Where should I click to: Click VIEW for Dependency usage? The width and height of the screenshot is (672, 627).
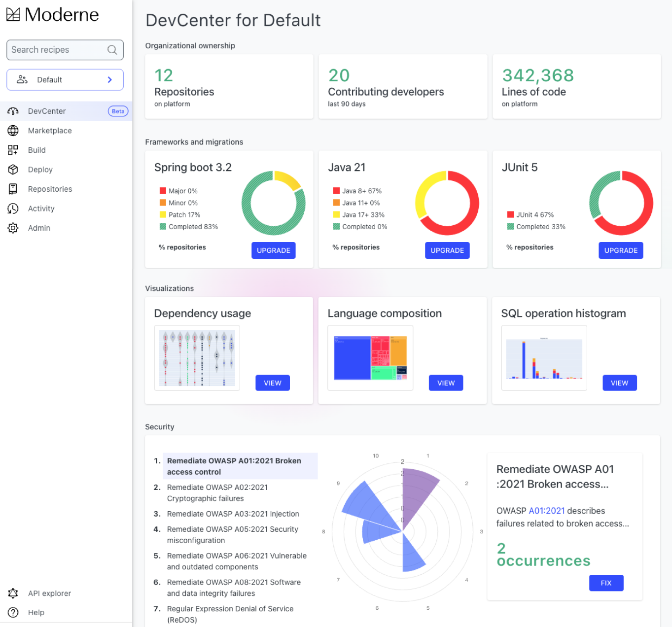coord(273,383)
